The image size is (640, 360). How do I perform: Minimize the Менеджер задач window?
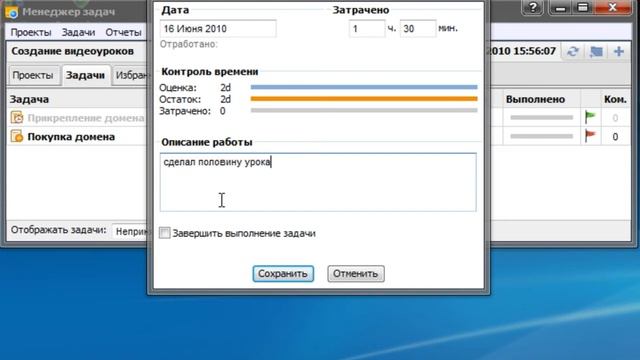pos(560,8)
